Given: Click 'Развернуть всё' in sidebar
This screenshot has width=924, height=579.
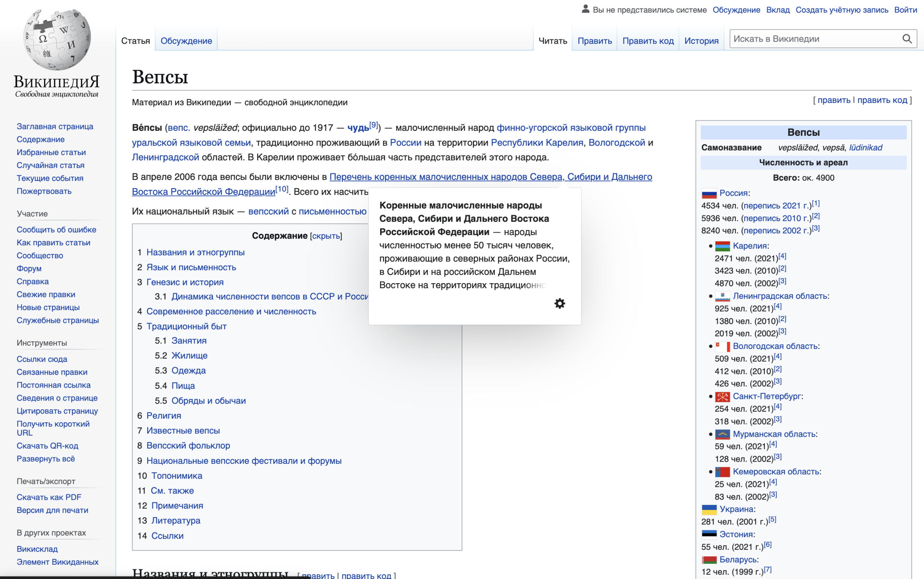Looking at the screenshot, I should click(45, 459).
